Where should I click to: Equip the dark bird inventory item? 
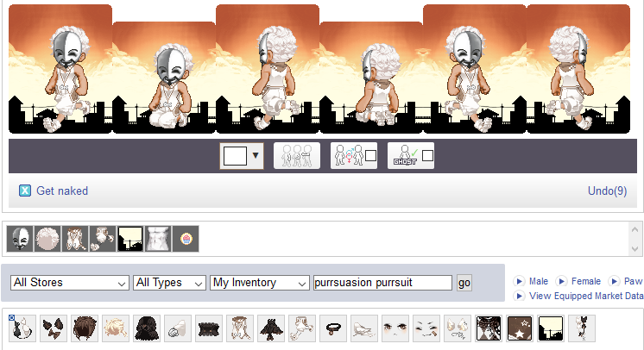pos(271,328)
